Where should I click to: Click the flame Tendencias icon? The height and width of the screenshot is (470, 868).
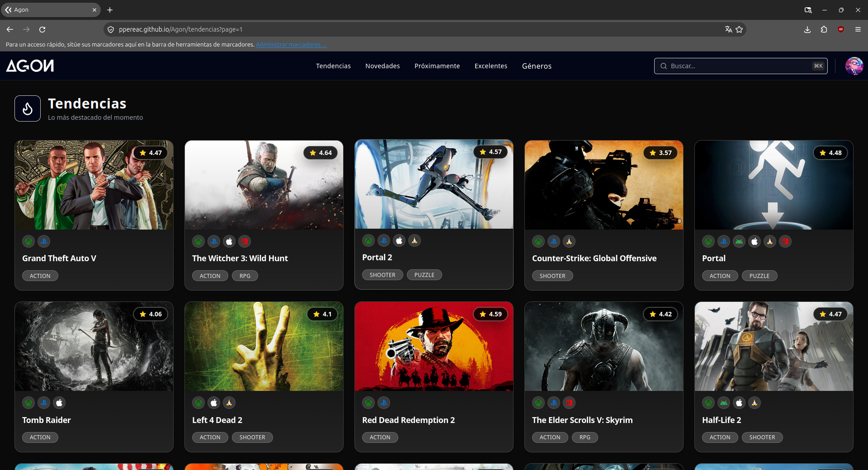click(28, 108)
